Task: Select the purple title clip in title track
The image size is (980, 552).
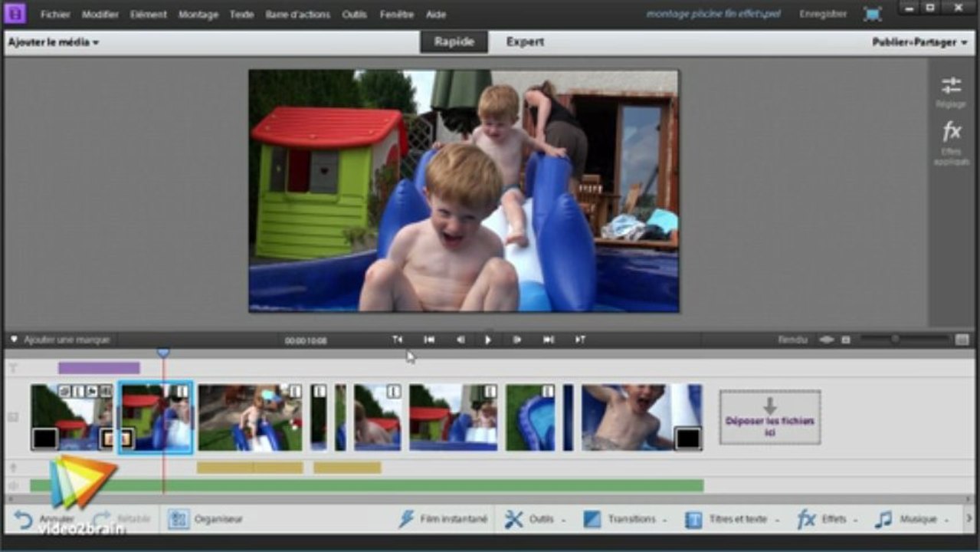Action: [x=99, y=368]
